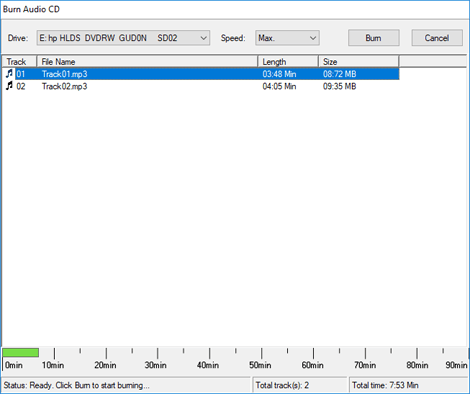Screen dimensions: 470x394
Task: Click track number 02 in the list
Action: 21,86
